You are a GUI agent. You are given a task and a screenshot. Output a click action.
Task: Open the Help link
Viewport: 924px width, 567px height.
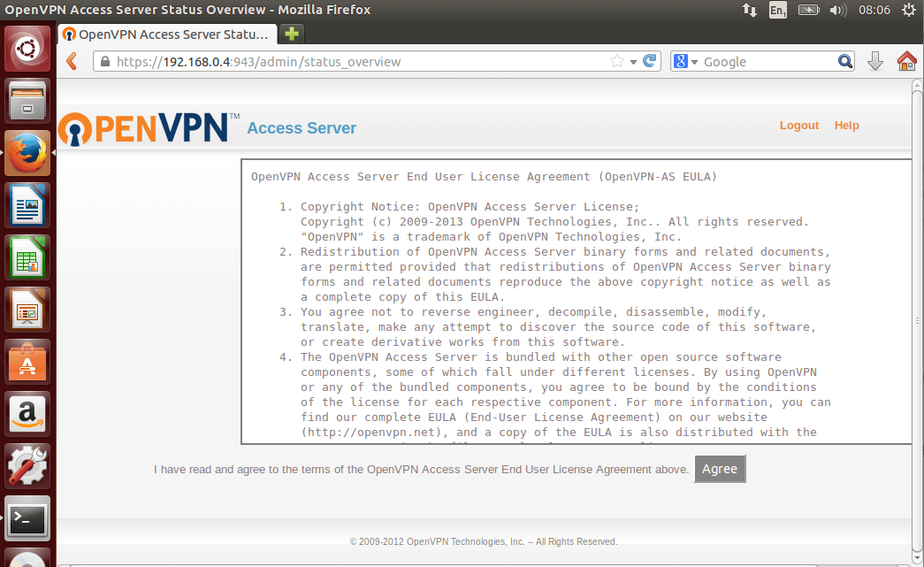click(846, 126)
